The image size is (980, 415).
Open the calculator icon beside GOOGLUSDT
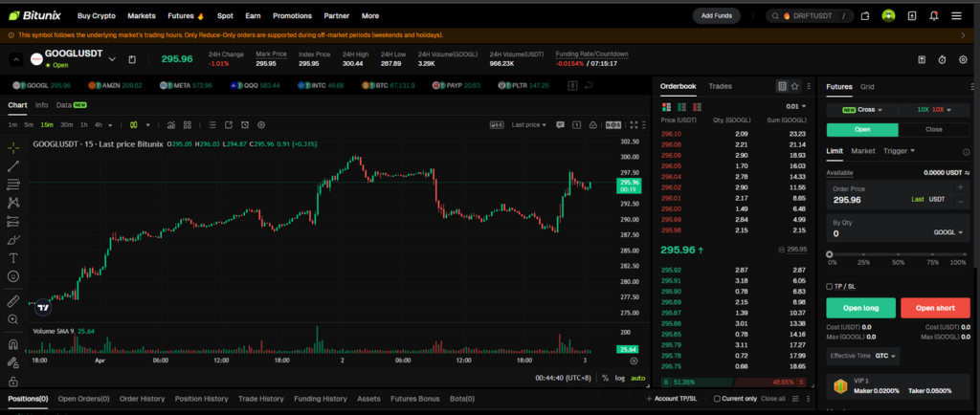click(132, 59)
